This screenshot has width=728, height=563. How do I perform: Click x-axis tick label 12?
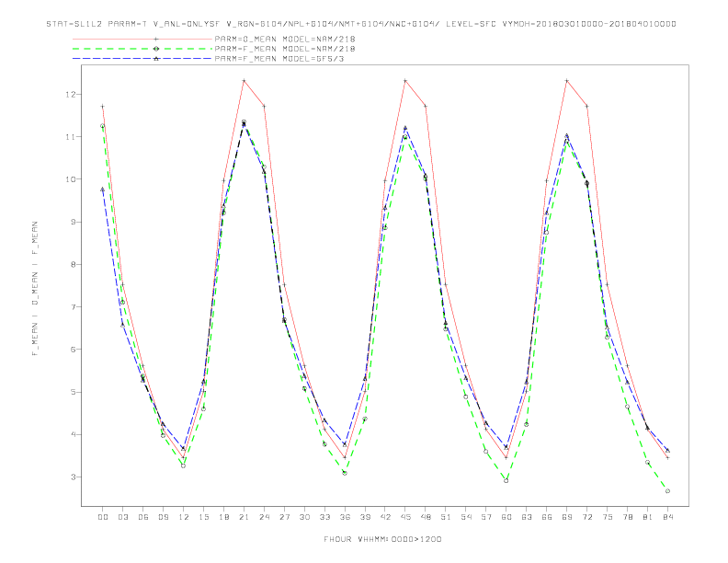[x=184, y=517]
